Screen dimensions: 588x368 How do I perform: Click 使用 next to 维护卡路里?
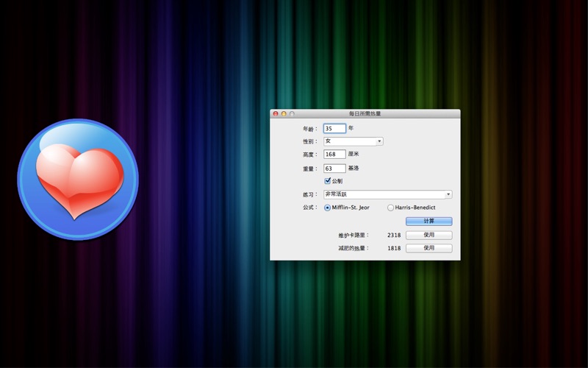click(x=429, y=235)
